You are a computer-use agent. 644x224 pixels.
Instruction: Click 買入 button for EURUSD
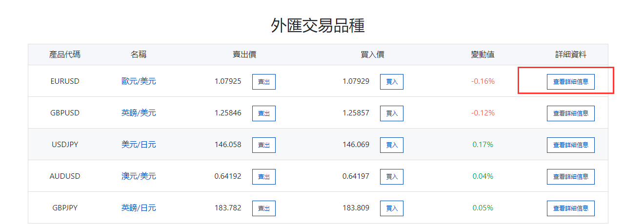[391, 82]
